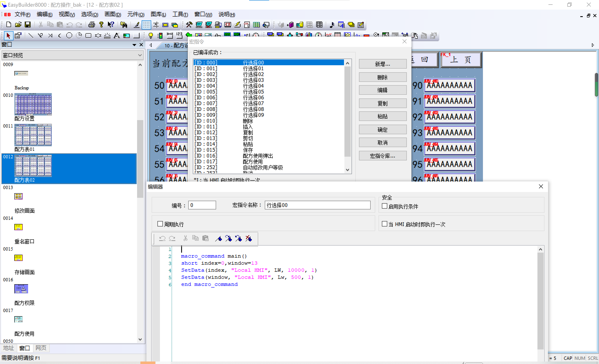The width and height of the screenshot is (599, 364).
Task: Enable the 启用执行条件 checkbox
Action: [384, 206]
